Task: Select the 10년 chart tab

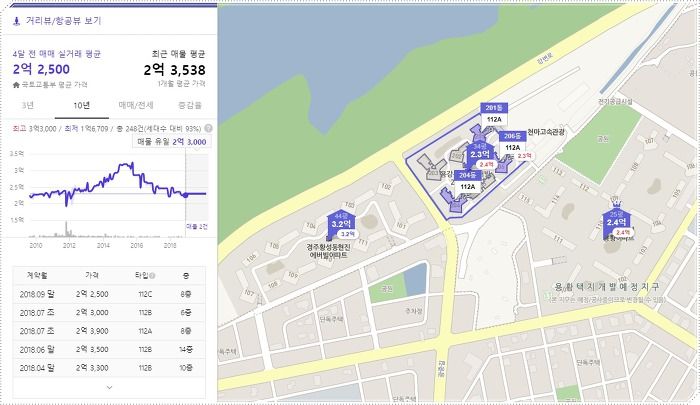Action: [81, 105]
